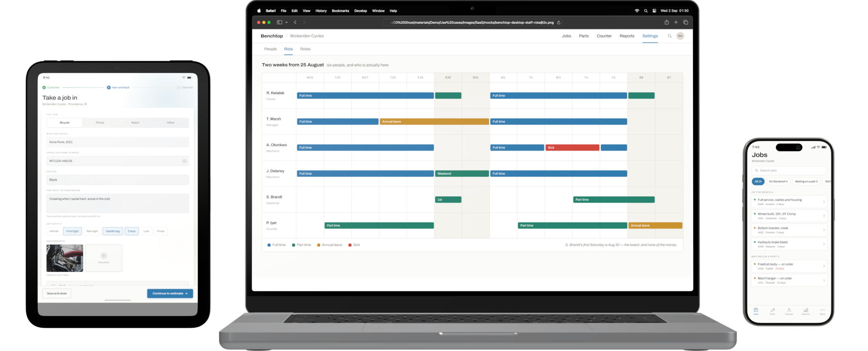Toggle the Front light chip

[x=72, y=231]
